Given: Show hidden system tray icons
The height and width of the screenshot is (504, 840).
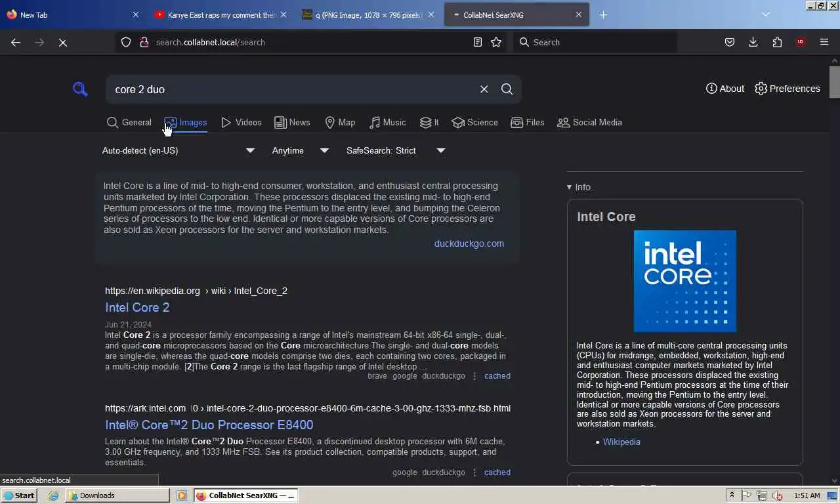Looking at the screenshot, I should [x=732, y=495].
